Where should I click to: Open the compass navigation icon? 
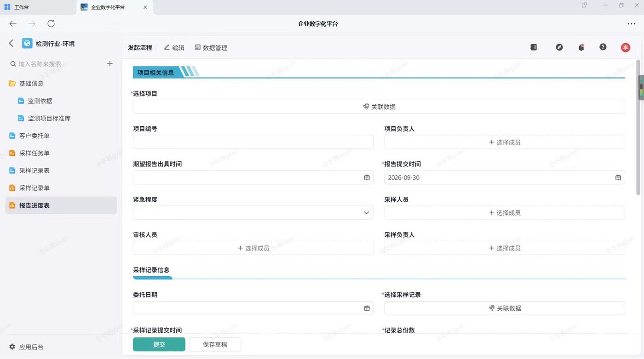559,47
